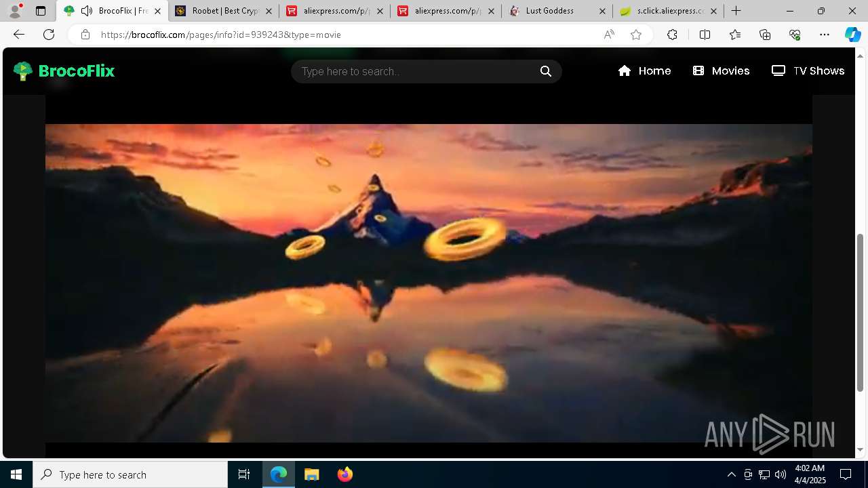868x488 pixels.
Task: Open a new browser tab
Action: (x=736, y=11)
